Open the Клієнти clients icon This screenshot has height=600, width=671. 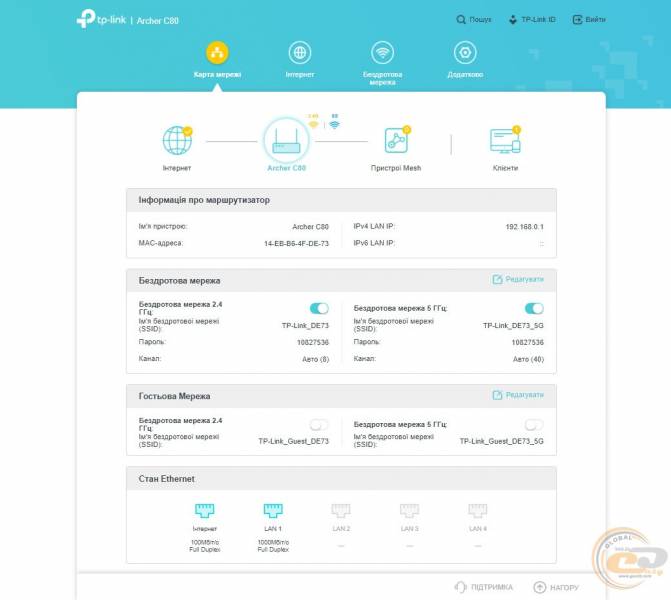pyautogui.click(x=505, y=140)
